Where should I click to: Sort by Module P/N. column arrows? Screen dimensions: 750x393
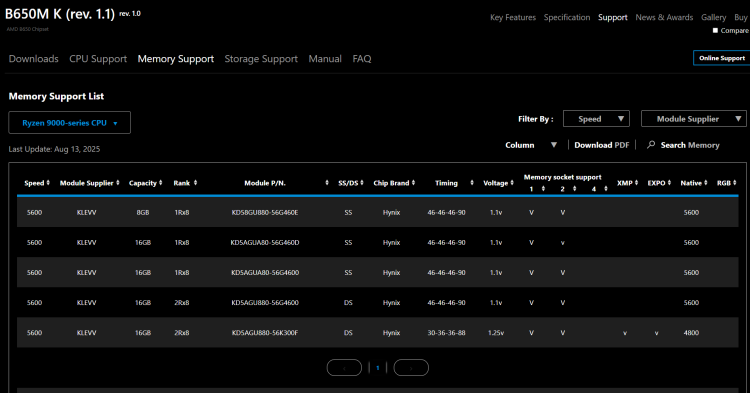pos(327,183)
